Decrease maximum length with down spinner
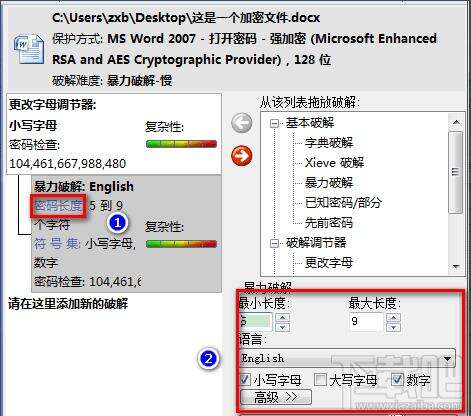Screen dimensions: 471x416 (393, 327)
